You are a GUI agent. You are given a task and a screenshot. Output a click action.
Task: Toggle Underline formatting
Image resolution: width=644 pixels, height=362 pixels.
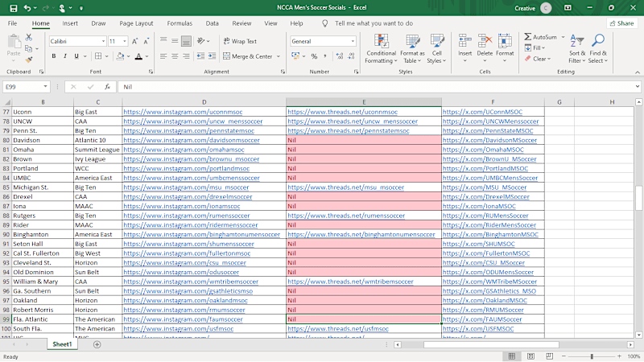76,56
